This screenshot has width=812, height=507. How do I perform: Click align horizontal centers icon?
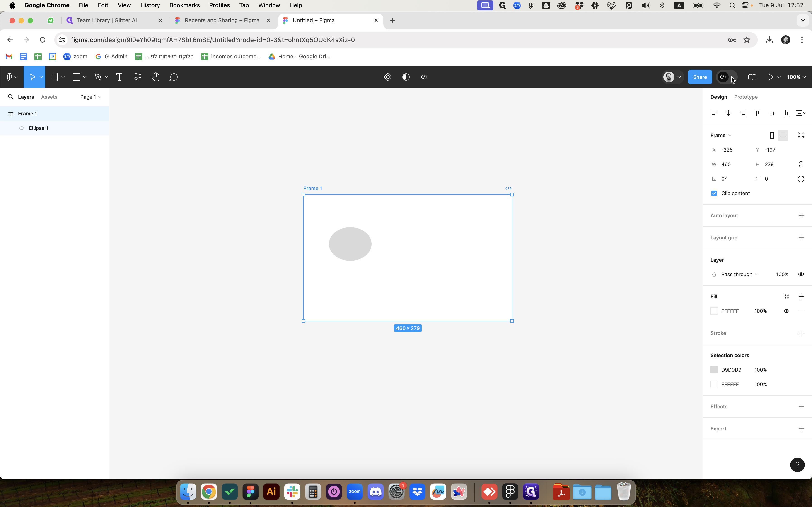tap(728, 113)
